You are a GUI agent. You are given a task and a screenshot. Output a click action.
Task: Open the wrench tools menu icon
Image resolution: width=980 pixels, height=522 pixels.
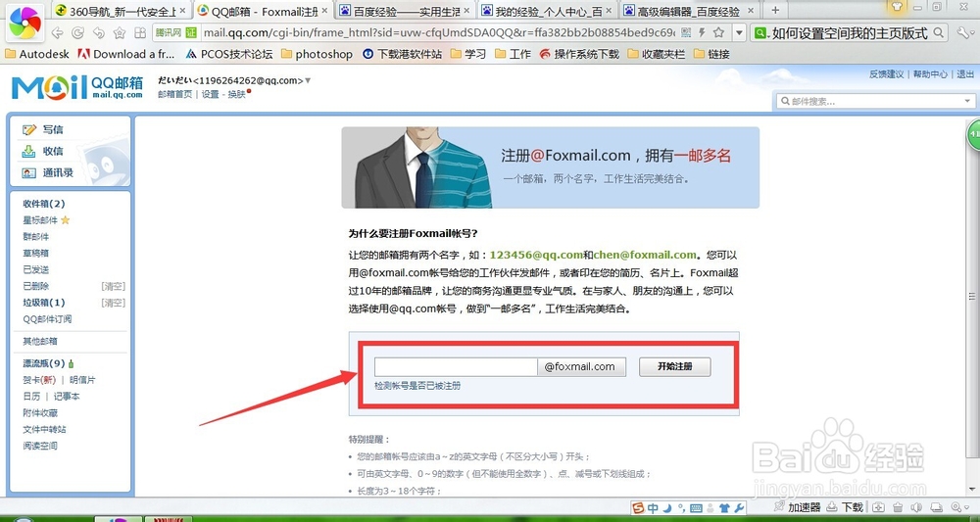coord(962,32)
